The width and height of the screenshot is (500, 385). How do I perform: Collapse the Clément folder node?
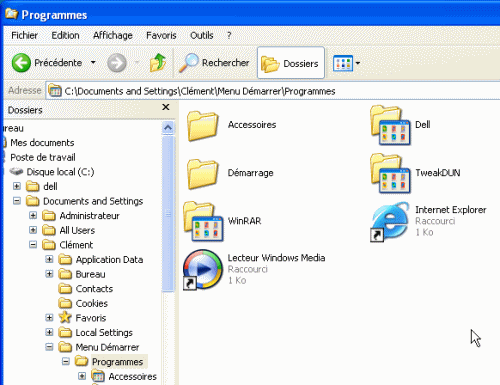click(33, 245)
